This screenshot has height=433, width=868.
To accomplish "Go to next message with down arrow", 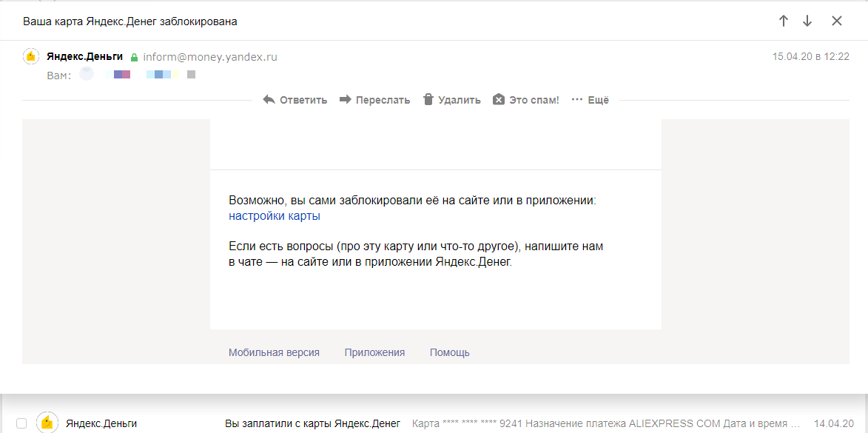I will [x=807, y=21].
